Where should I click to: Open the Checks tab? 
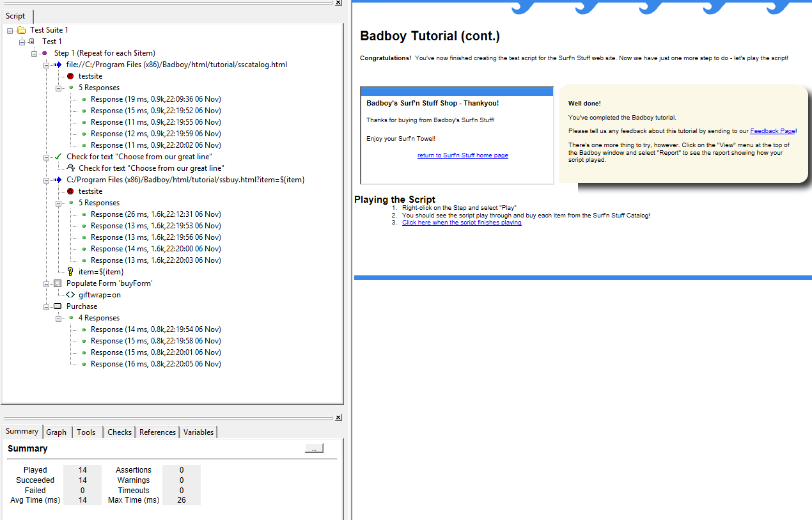[119, 432]
